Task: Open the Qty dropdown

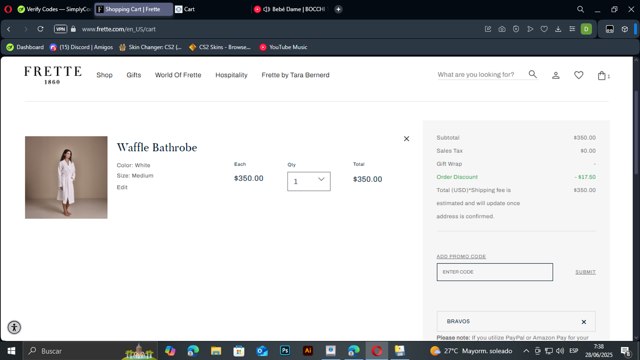Action: click(x=309, y=181)
